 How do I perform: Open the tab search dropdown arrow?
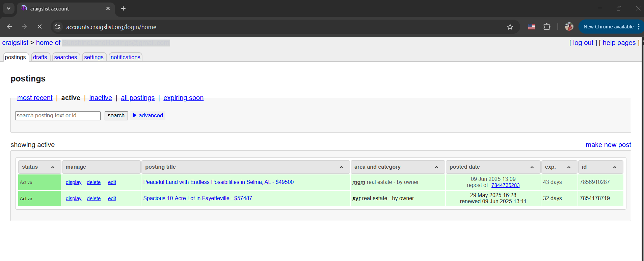pyautogui.click(x=8, y=8)
